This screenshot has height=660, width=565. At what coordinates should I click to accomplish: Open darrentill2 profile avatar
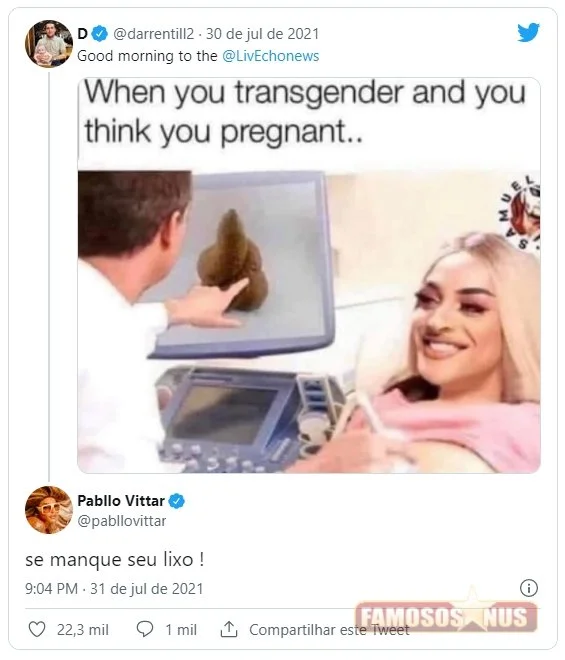49,43
